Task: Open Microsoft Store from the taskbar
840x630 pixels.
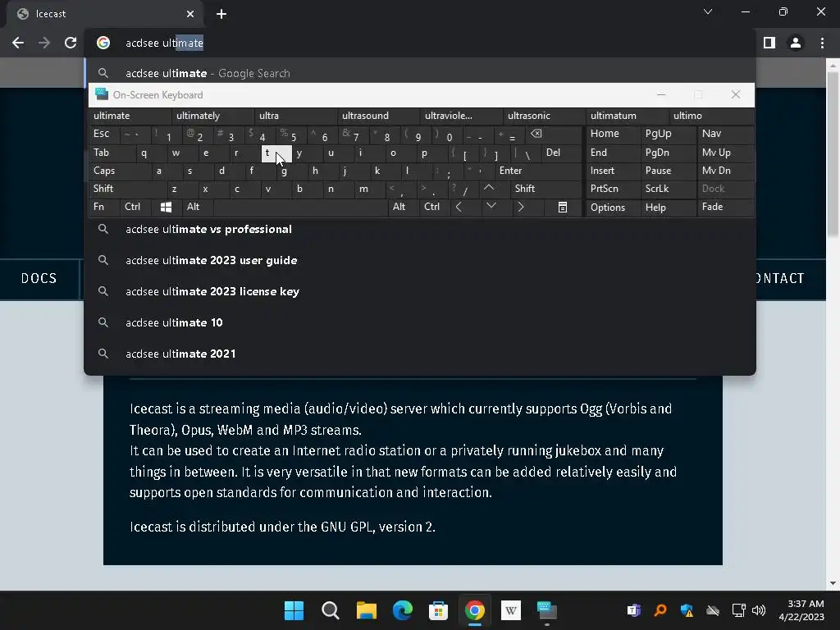Action: click(x=438, y=610)
